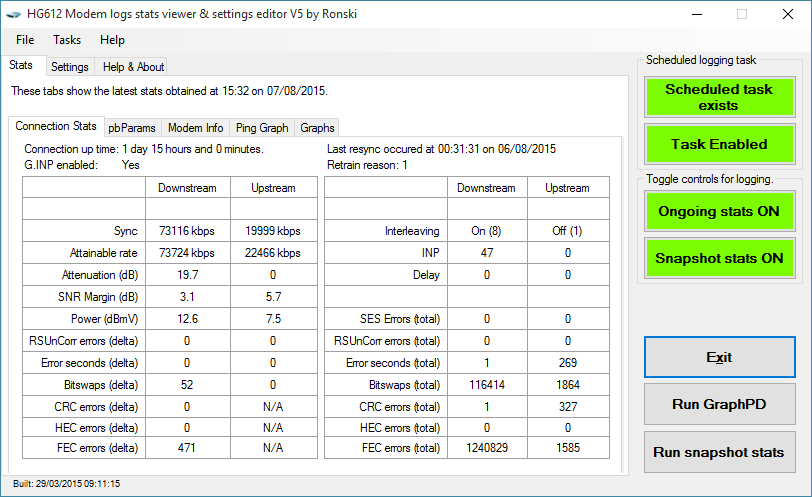Viewport: 812px width, 497px height.
Task: Open the Graphs sub-tab
Action: click(317, 128)
